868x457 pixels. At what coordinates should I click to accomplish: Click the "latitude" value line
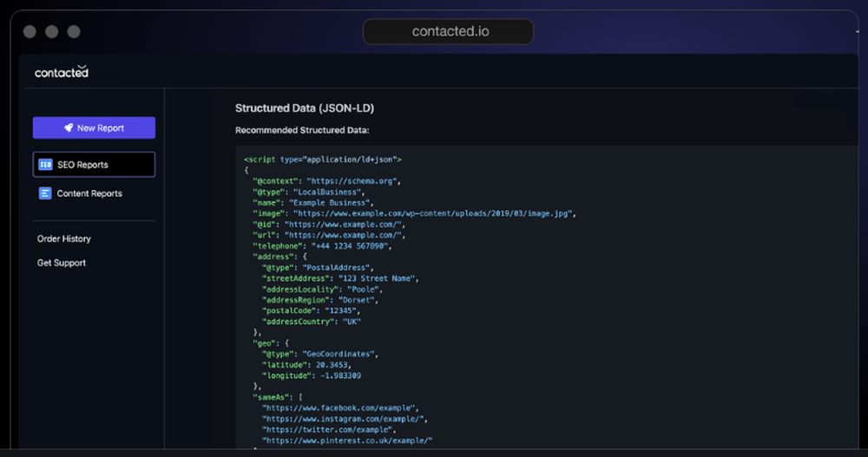pyautogui.click(x=306, y=364)
